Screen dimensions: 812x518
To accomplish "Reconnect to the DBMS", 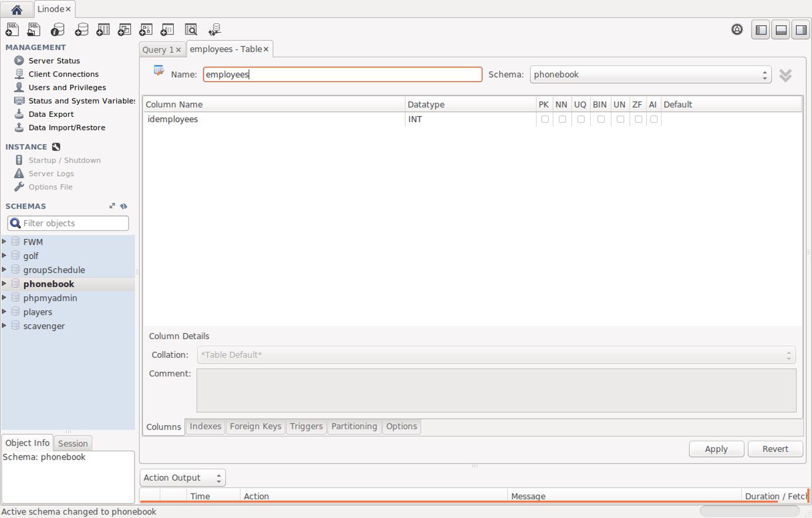I will pyautogui.click(x=214, y=29).
